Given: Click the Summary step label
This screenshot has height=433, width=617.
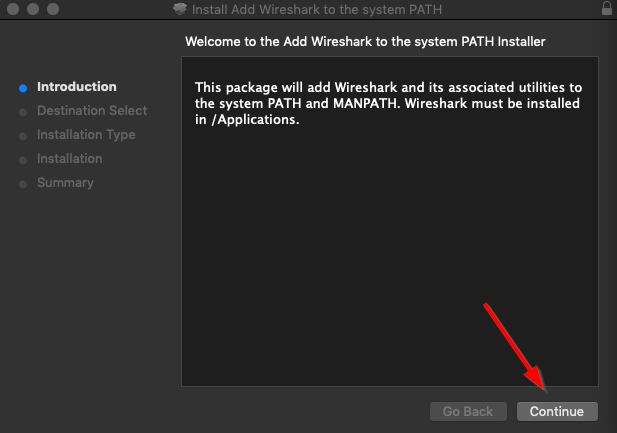Looking at the screenshot, I should 65,183.
